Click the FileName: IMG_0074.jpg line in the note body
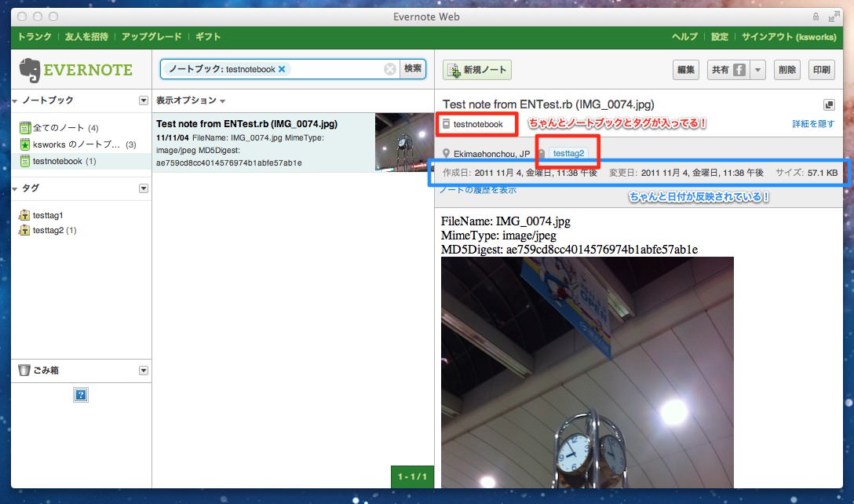 click(505, 221)
